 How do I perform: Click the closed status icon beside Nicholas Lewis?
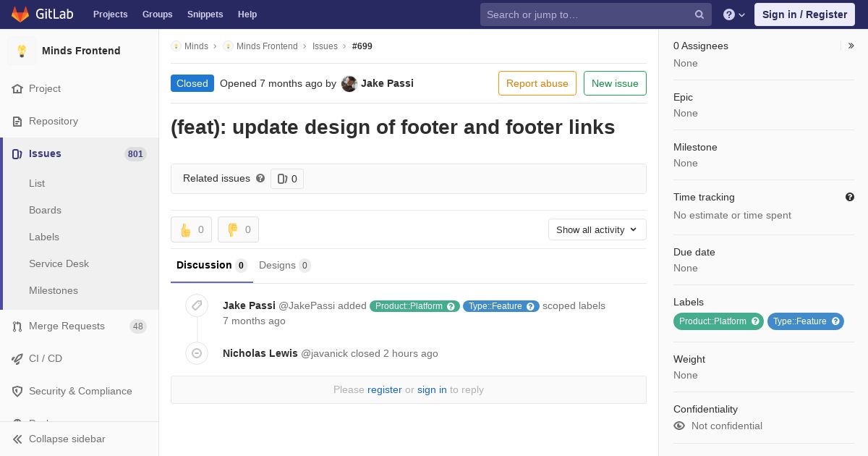click(197, 353)
